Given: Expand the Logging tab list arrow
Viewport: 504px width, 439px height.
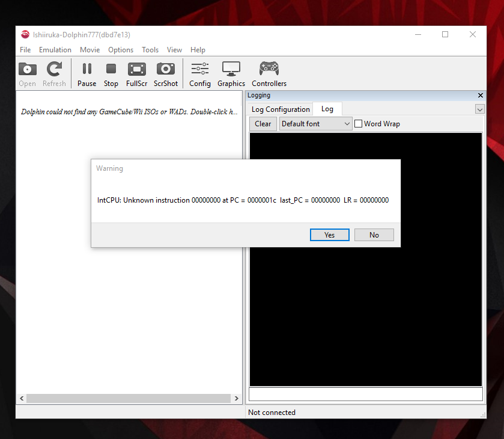Looking at the screenshot, I should (479, 109).
